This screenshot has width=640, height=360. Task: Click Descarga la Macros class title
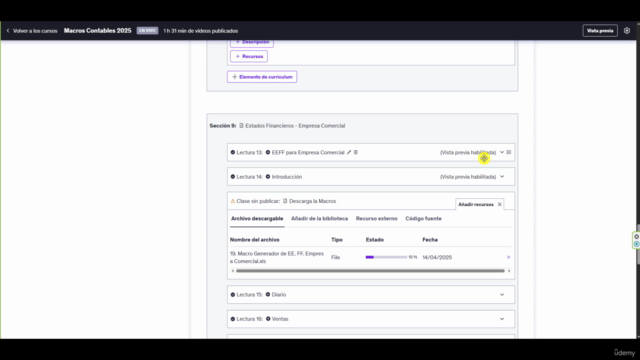(x=313, y=201)
